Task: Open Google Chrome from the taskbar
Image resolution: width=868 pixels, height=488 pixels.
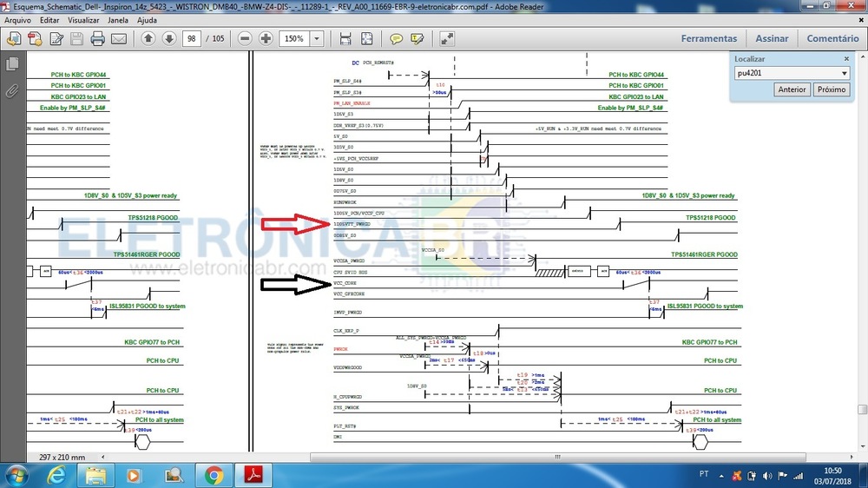Action: coord(214,475)
